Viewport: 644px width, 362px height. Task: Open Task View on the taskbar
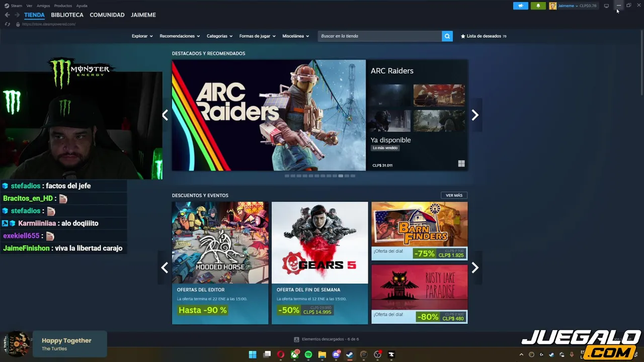tap(267, 354)
